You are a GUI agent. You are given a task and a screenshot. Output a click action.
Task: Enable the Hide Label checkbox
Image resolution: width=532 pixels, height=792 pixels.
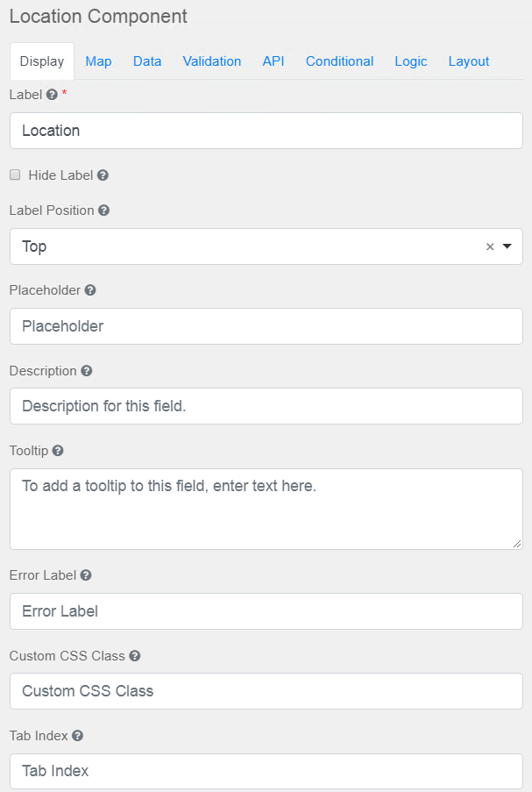click(14, 175)
